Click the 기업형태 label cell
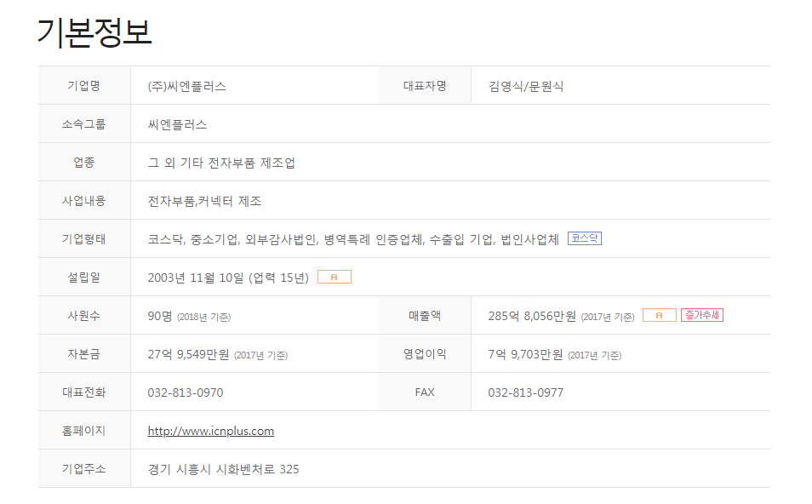Screen dimensions: 812x504 pyautogui.click(x=84, y=238)
